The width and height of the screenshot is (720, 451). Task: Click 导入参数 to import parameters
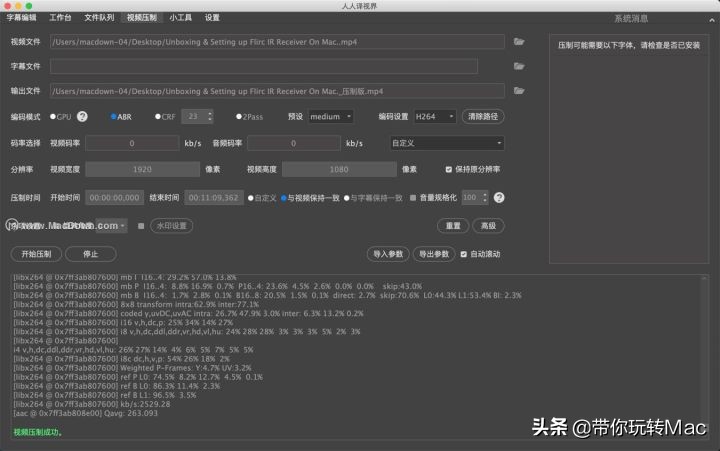coord(388,254)
